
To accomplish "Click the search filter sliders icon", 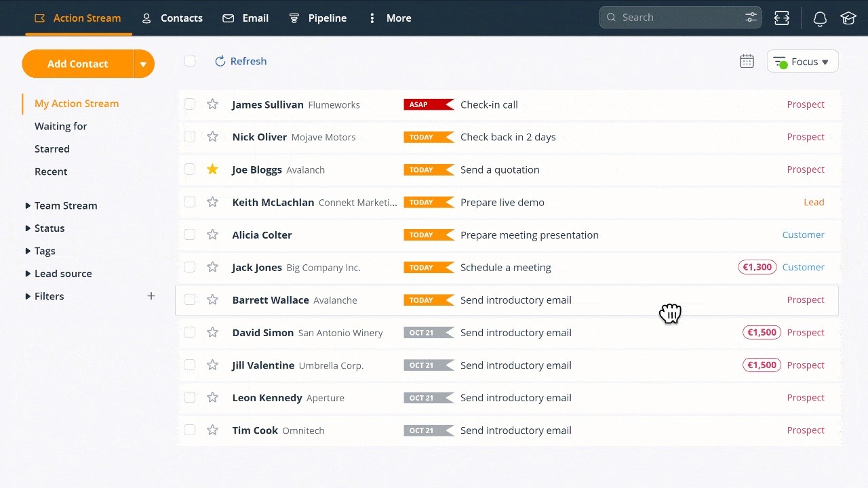I will click(x=751, y=18).
